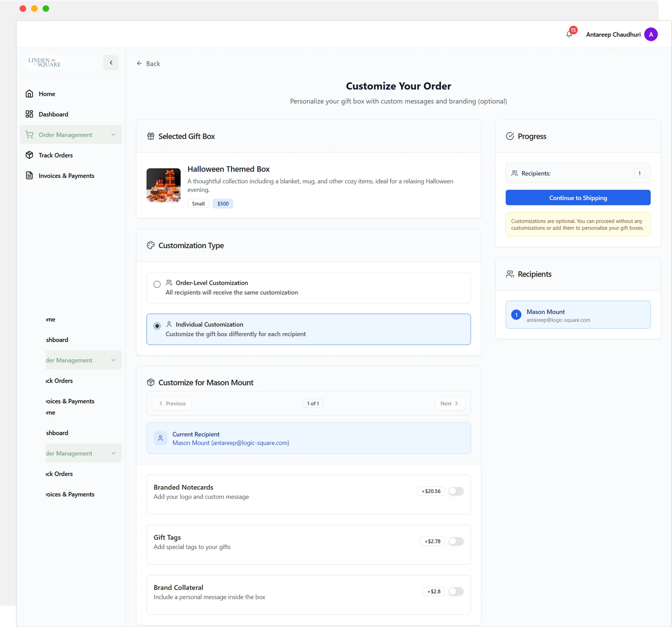This screenshot has width=672, height=627.
Task: Click the Dashboard grid icon
Action: pos(29,114)
